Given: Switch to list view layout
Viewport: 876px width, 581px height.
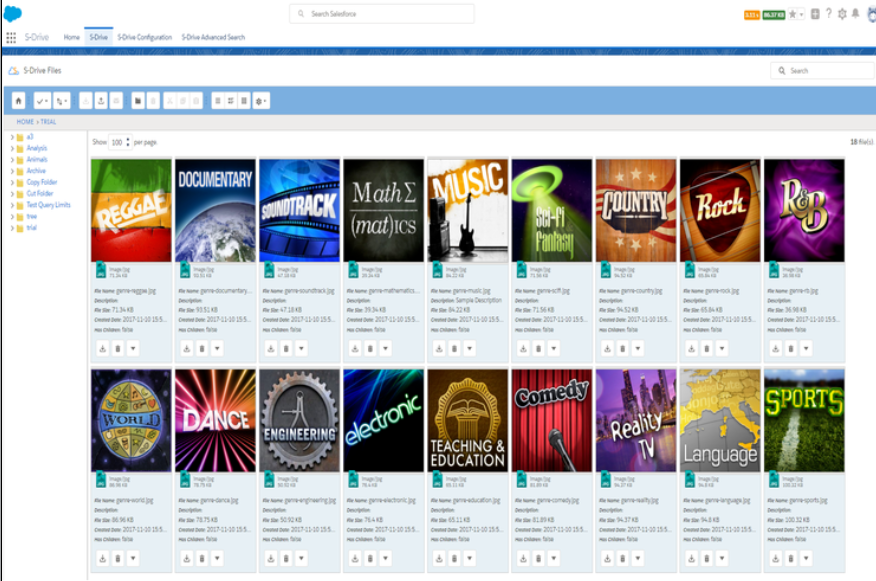Looking at the screenshot, I should tap(219, 99).
